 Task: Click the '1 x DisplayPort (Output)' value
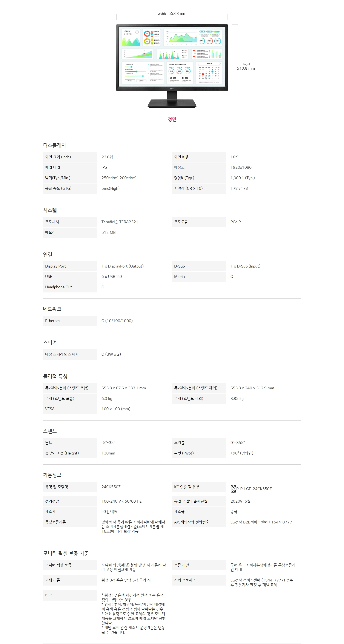click(122, 266)
